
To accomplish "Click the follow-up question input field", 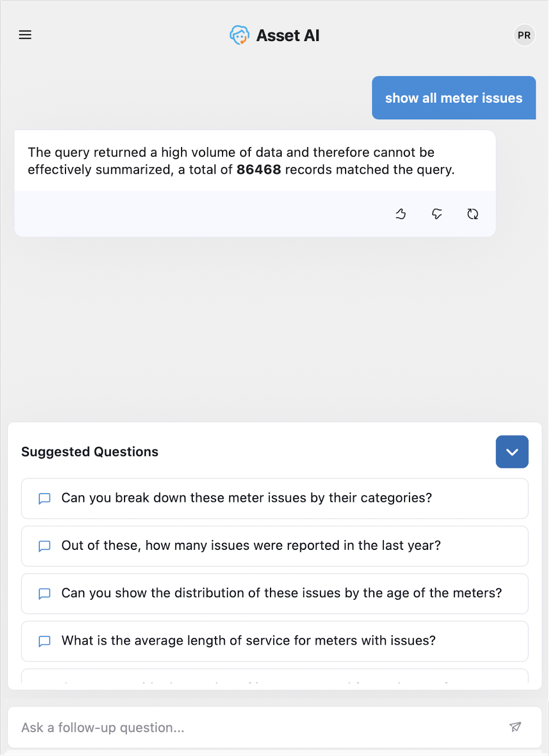I will 256,727.
